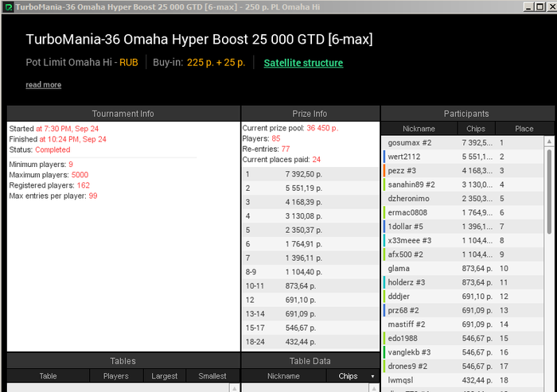557x392 pixels.
Task: Sort participants by Chips column
Action: pos(476,129)
